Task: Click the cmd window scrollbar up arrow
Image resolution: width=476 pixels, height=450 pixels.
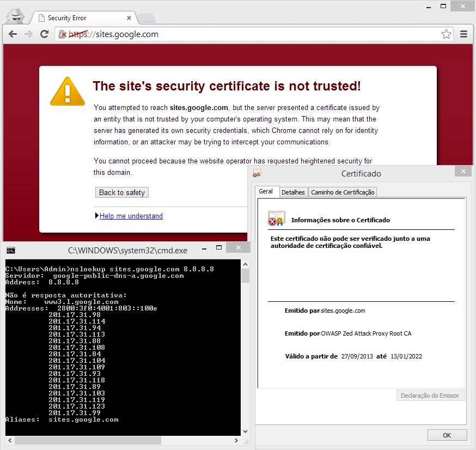Action: pos(245,264)
